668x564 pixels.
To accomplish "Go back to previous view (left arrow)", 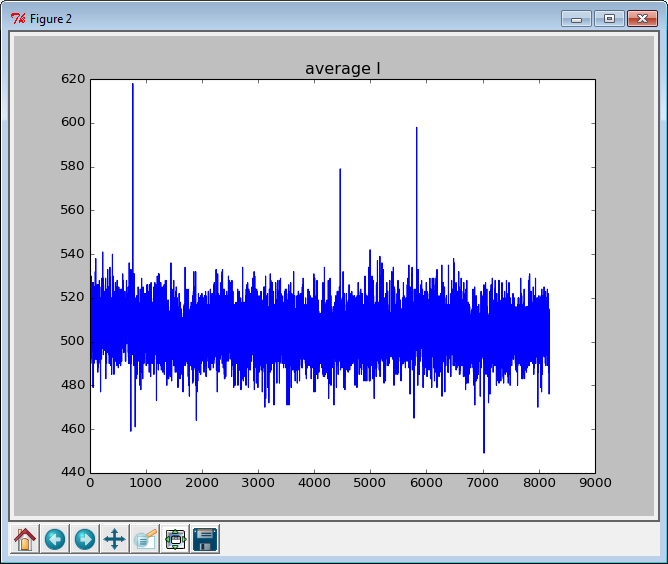I will 55,539.
